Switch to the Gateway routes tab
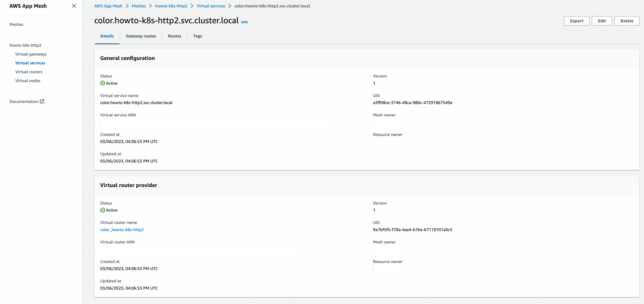Viewport: 644px width, 304px height. (x=141, y=36)
